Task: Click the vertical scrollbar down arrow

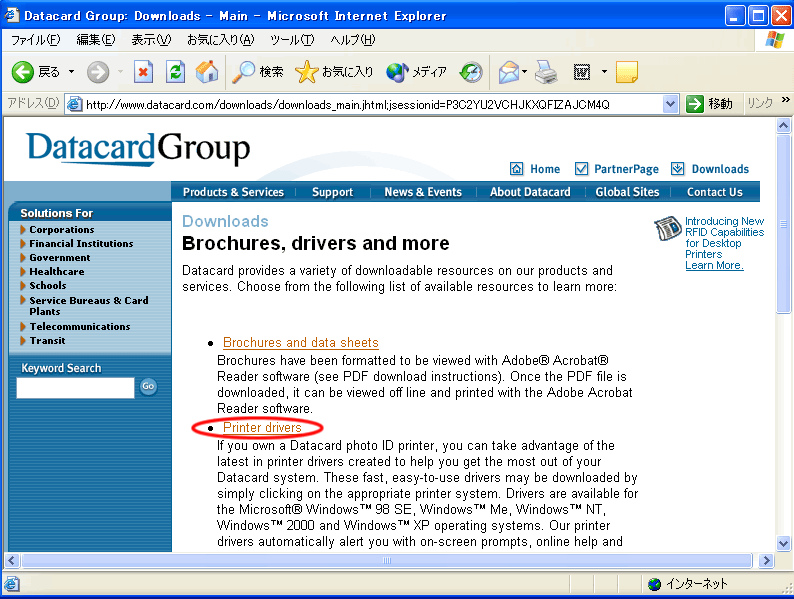Action: pyautogui.click(x=783, y=544)
